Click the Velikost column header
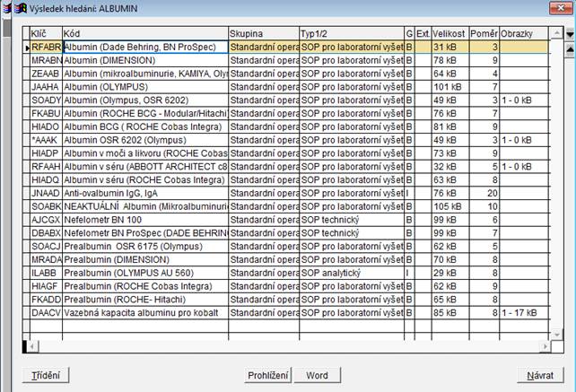This screenshot has width=576, height=392. (x=449, y=33)
